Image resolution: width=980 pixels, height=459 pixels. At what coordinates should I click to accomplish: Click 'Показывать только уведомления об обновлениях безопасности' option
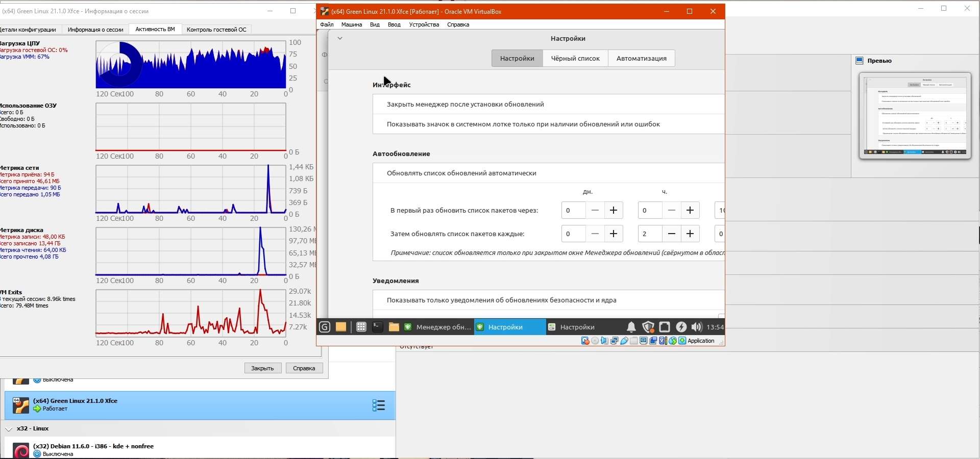(549, 300)
